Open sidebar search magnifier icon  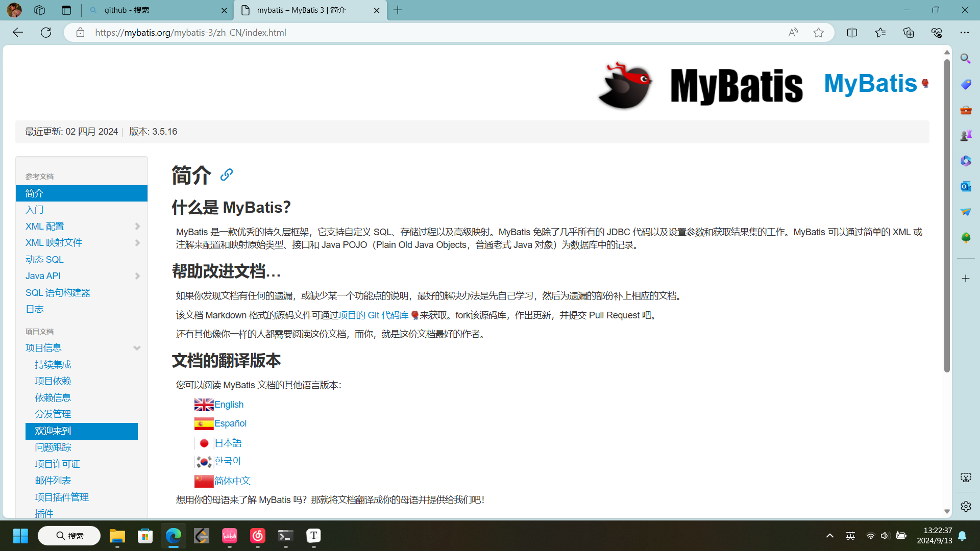pos(965,59)
